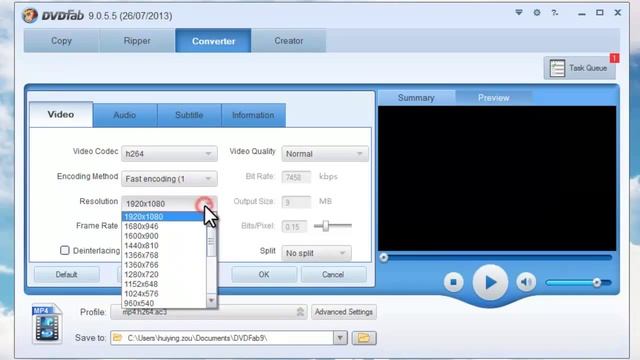
Task: Open the Subtitle settings tab
Action: tap(189, 115)
